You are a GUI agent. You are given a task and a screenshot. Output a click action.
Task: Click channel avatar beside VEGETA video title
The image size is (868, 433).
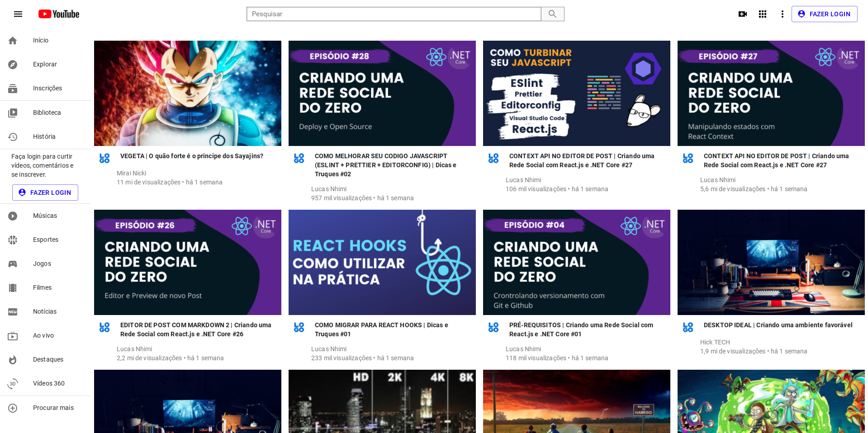(104, 158)
